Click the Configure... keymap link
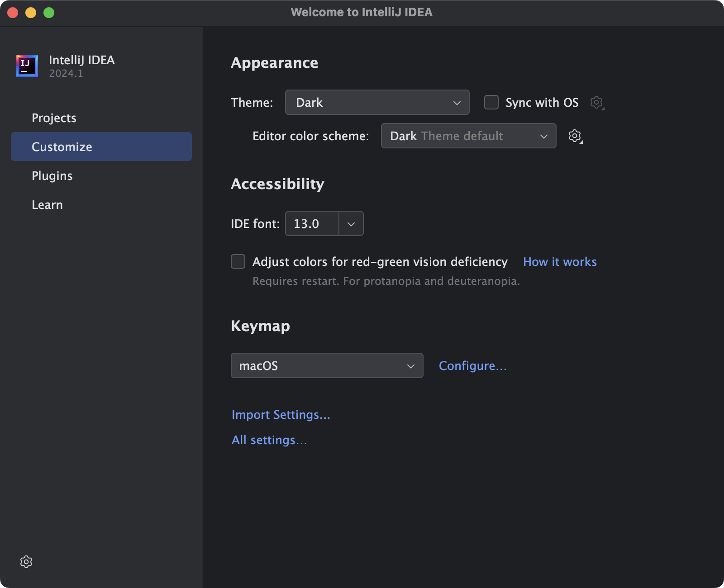Screen dimensions: 724x588 point(473,365)
